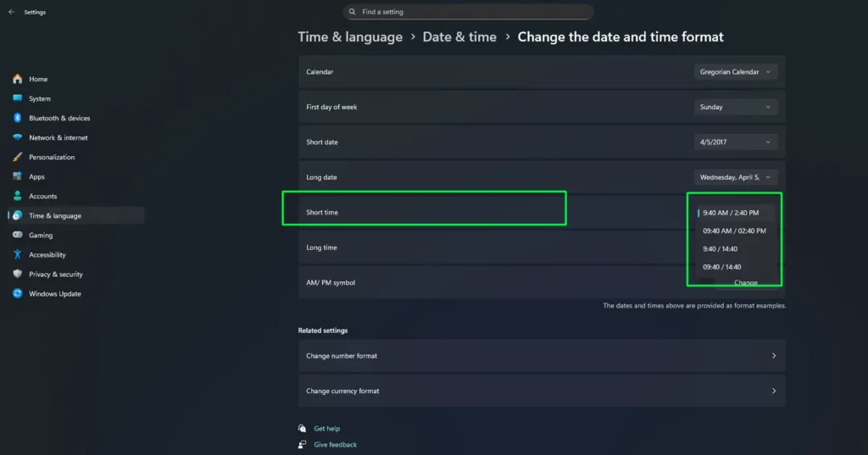Expand Change number format row chevron
Screen dimensions: 868x455
click(x=774, y=356)
